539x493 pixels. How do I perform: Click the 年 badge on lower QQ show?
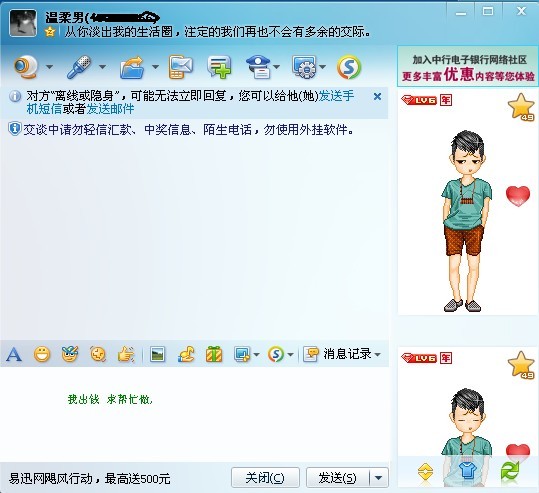446,358
